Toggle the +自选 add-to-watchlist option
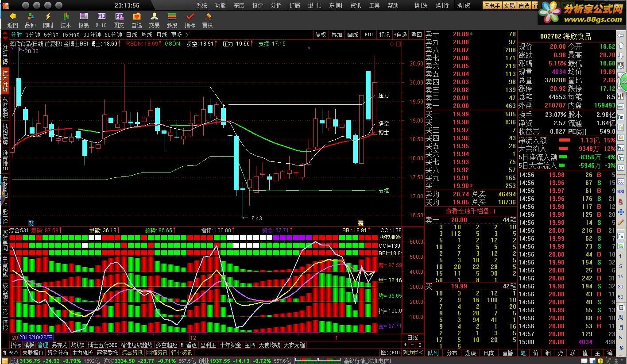The image size is (627, 364). pos(400,34)
